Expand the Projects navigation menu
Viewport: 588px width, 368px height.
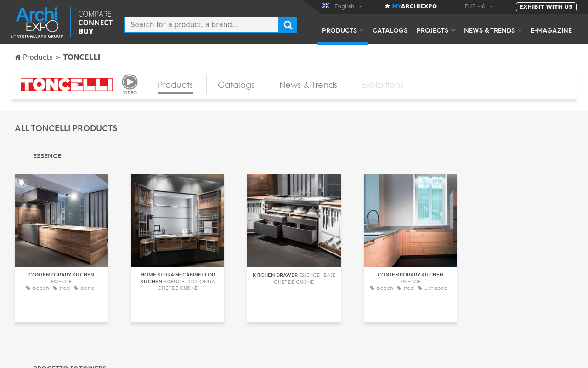click(435, 30)
